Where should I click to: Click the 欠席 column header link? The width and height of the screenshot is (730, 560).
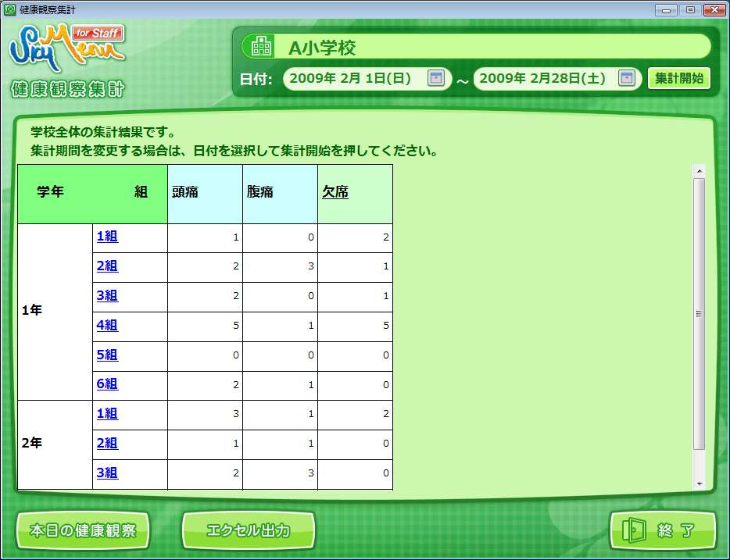[335, 191]
